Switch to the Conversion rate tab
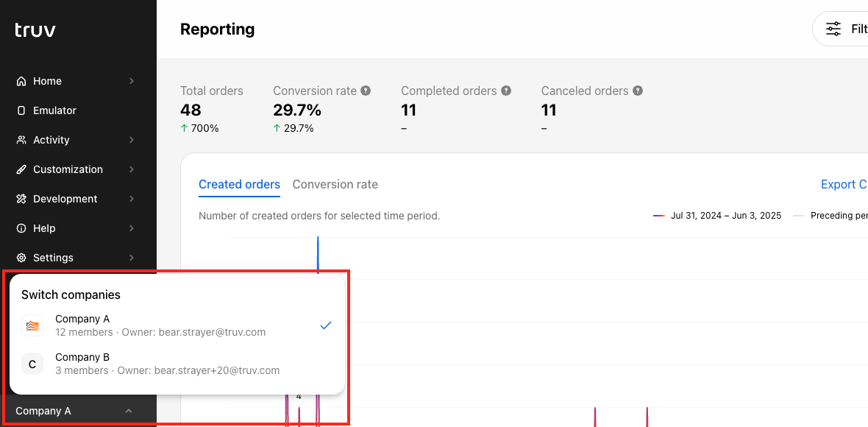Viewport: 868px width, 427px height. 335,185
